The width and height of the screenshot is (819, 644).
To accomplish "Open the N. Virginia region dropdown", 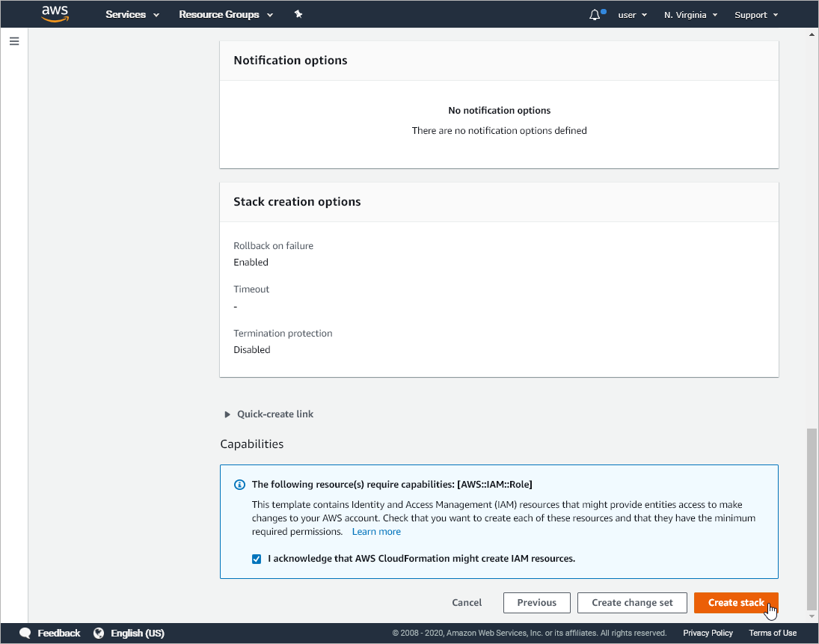I will 690,15.
